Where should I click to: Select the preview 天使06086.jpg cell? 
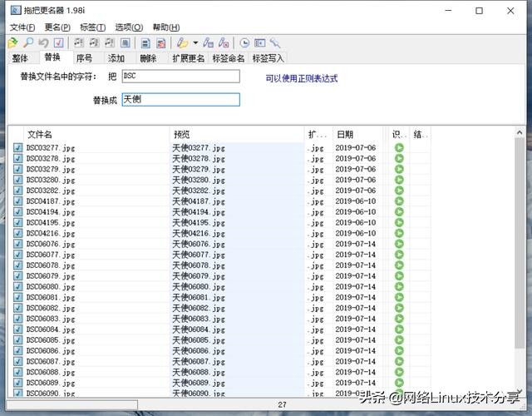[x=237, y=350]
